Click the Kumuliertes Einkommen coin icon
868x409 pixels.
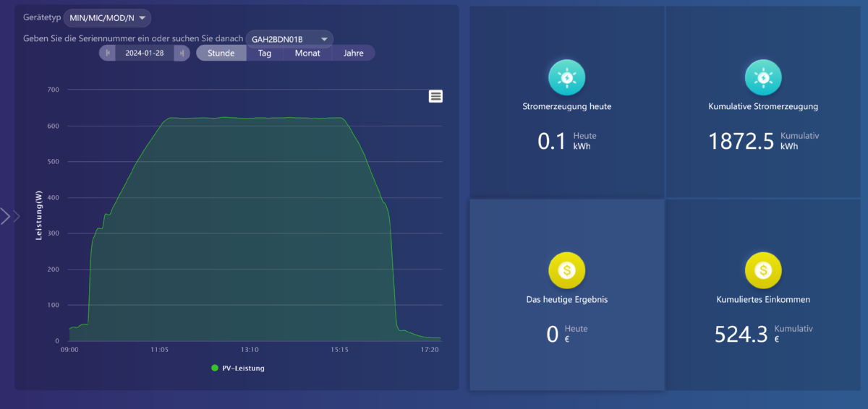coord(763,270)
